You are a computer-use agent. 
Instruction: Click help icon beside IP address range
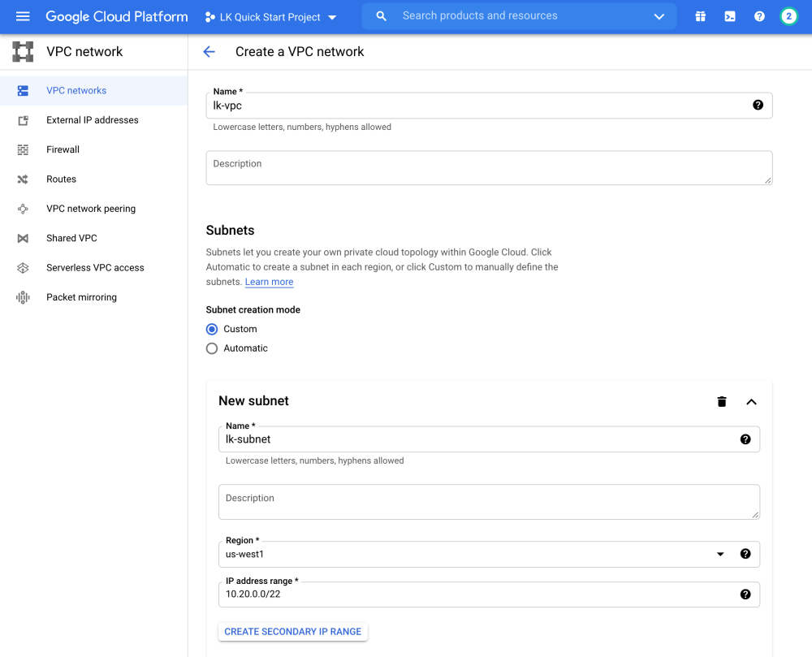tap(745, 594)
